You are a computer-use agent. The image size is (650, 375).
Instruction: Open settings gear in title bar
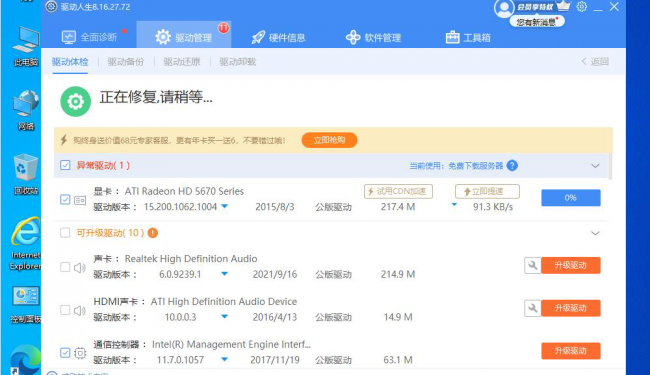coord(582,7)
